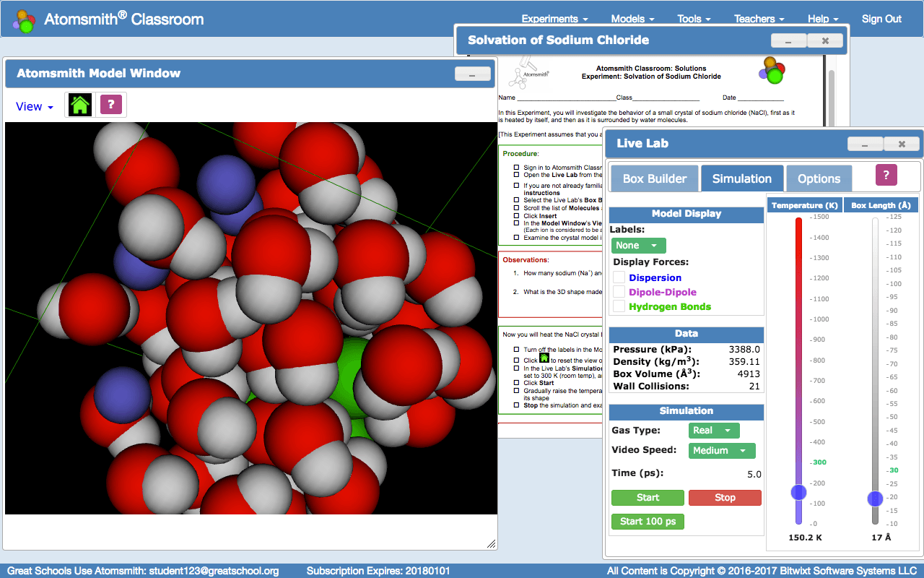Click the Box Length slider handle

pos(875,499)
